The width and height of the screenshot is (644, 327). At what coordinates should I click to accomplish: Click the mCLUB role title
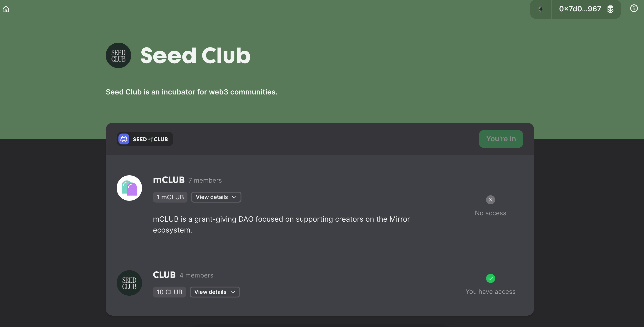click(x=169, y=180)
